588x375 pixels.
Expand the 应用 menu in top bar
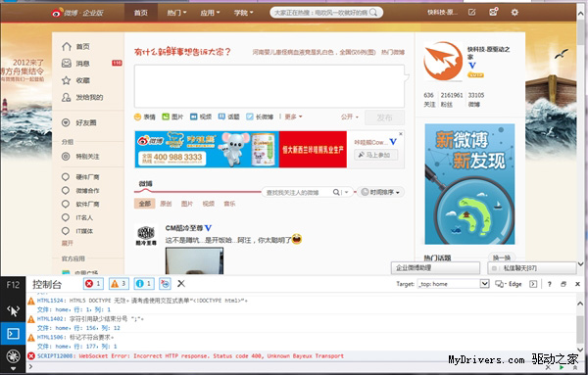[210, 13]
